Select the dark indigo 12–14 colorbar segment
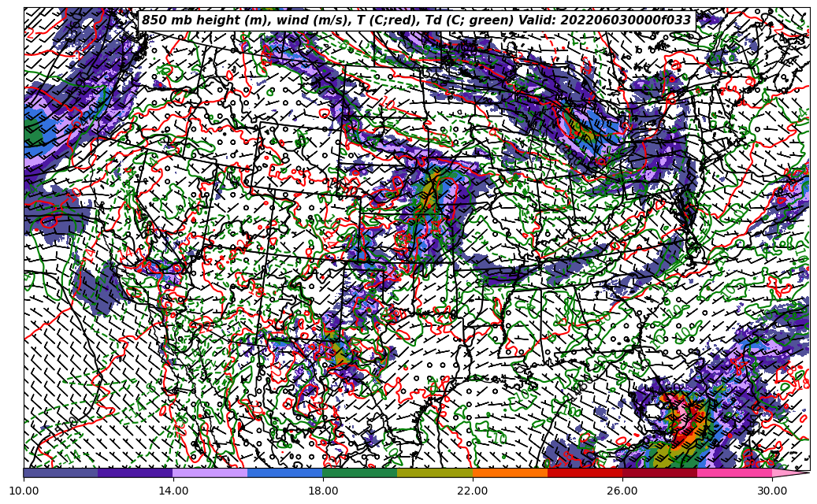 (136, 473)
